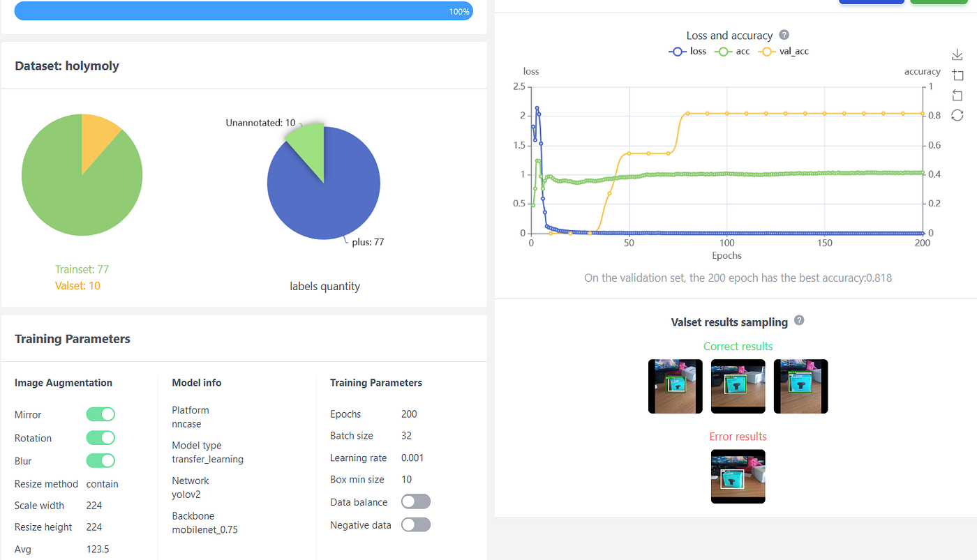977x560 pixels.
Task: Save the chart as image via download icon
Action: click(x=957, y=55)
